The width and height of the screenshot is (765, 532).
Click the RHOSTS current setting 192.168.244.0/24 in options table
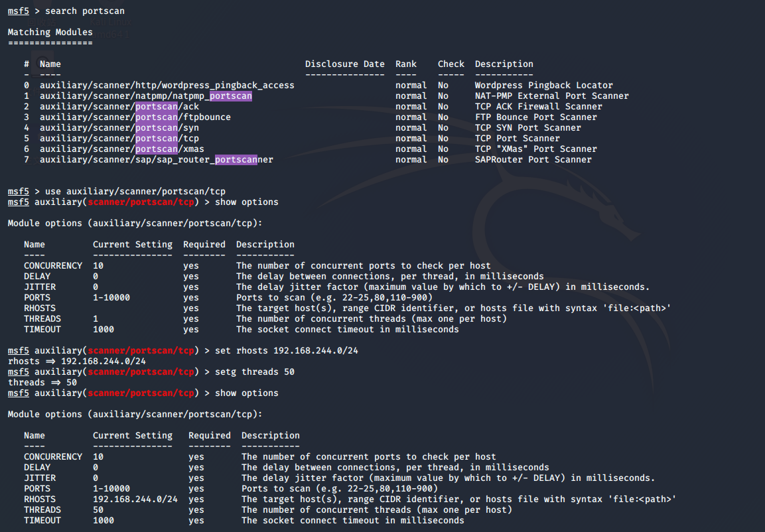(x=135, y=499)
